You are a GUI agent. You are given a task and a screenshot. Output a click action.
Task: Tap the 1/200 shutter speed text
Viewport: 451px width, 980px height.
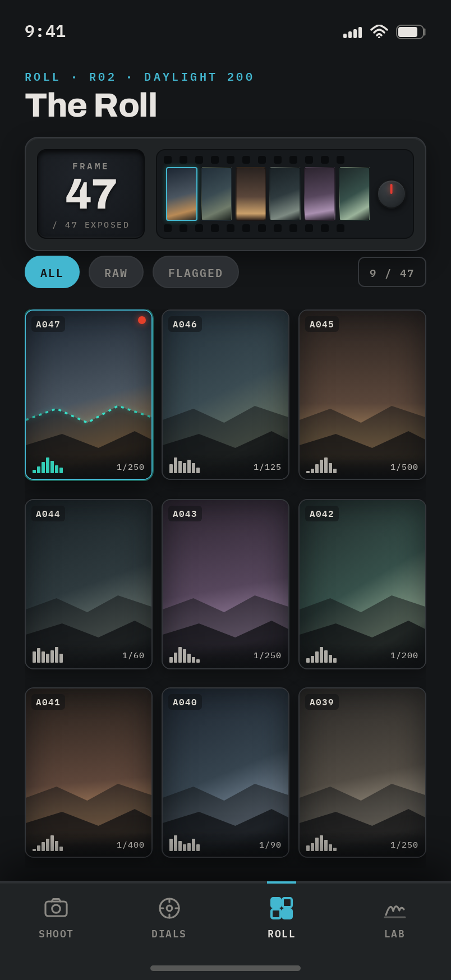click(x=404, y=656)
